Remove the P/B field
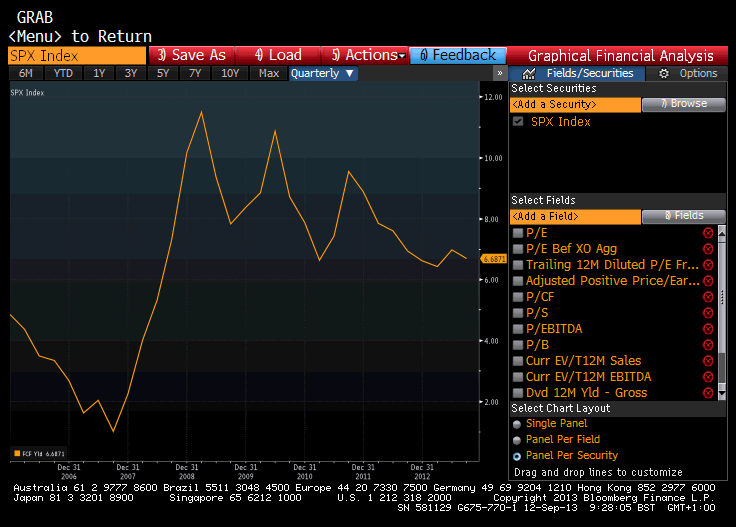The width and height of the screenshot is (736, 527). click(708, 345)
